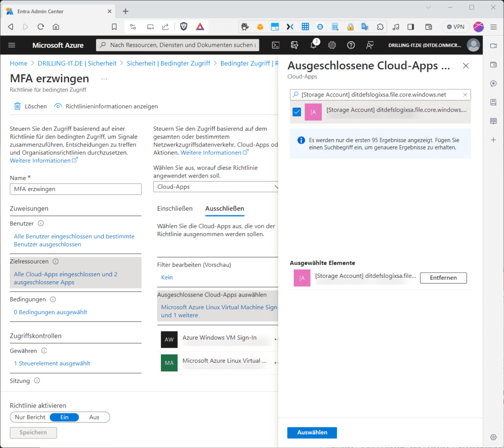
Task: Open the Azure help question mark
Action: click(351, 45)
